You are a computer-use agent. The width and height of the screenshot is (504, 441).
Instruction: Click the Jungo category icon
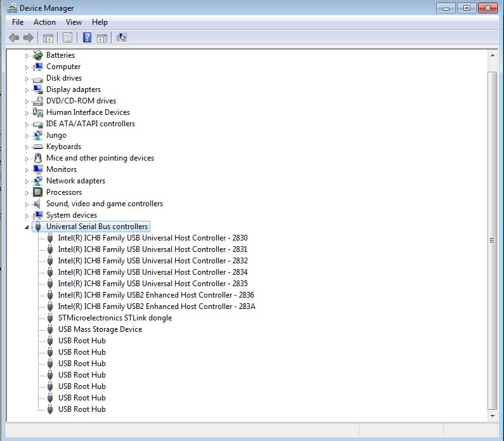[37, 135]
